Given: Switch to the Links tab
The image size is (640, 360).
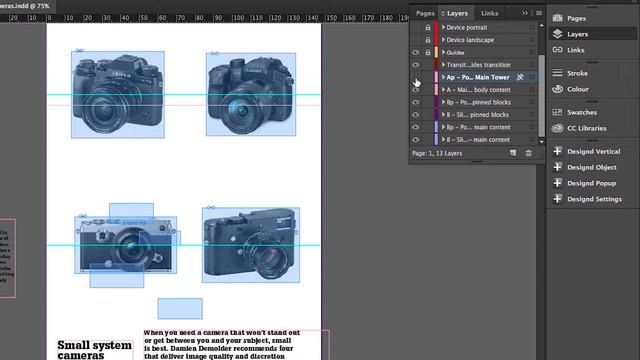Looking at the screenshot, I should point(489,13).
